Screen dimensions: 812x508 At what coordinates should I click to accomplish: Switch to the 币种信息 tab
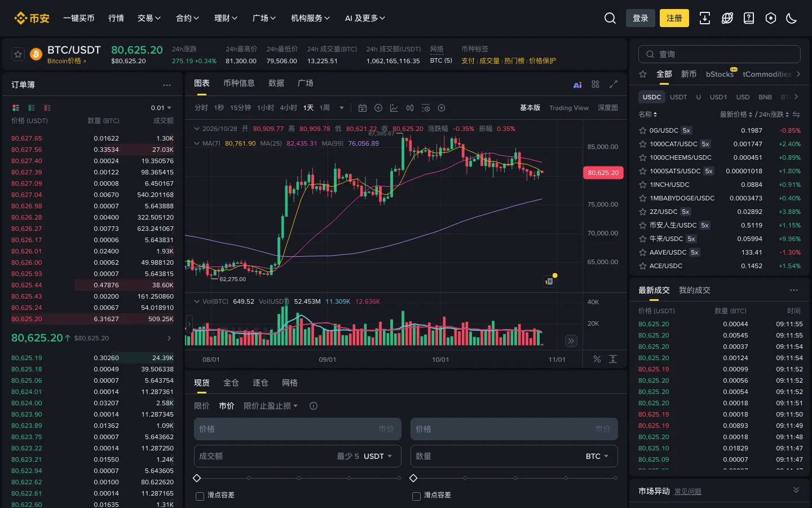pos(239,83)
